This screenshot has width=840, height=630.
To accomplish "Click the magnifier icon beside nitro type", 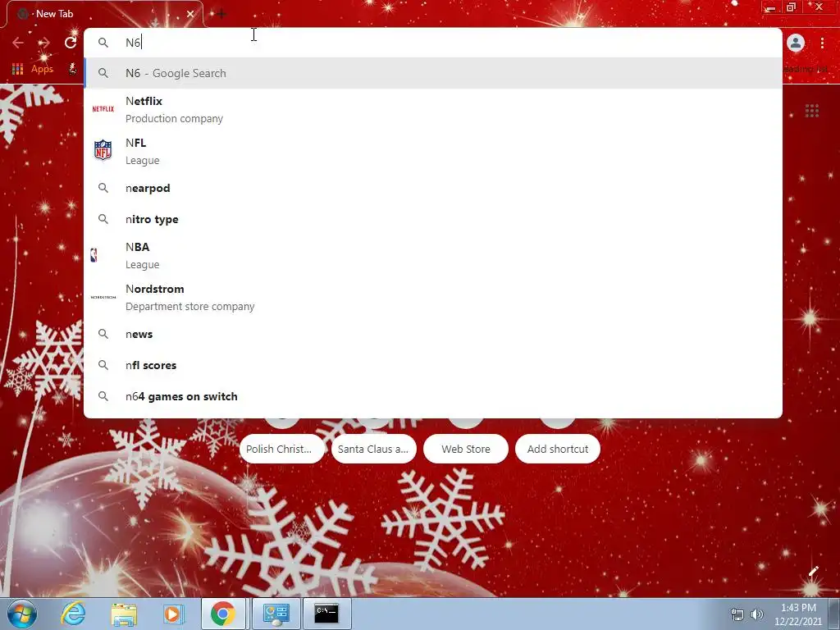I will pyautogui.click(x=103, y=219).
